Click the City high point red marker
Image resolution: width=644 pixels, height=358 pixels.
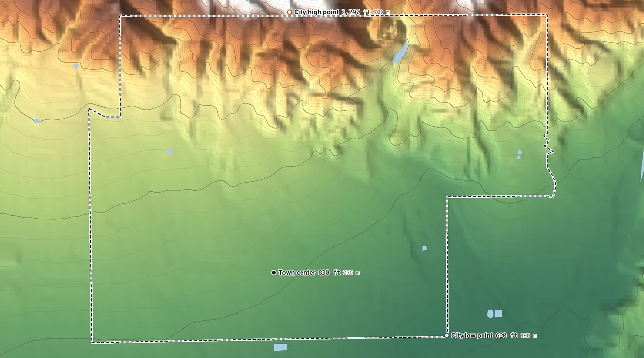[x=289, y=12]
